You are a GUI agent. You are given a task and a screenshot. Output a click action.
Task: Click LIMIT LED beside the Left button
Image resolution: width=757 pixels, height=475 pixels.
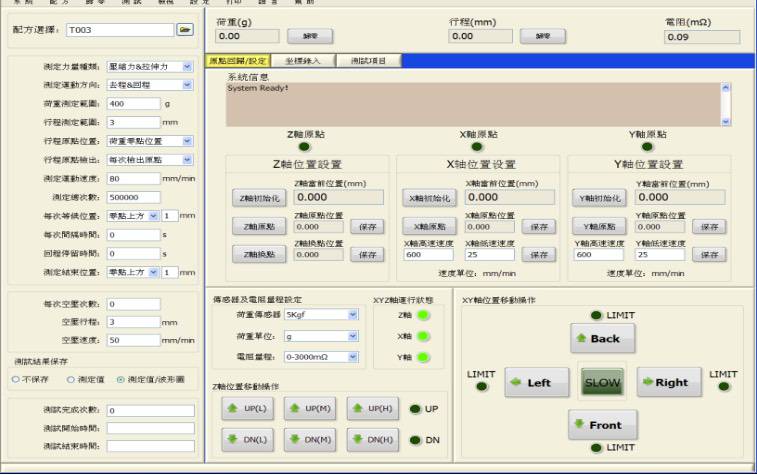pyautogui.click(x=482, y=386)
